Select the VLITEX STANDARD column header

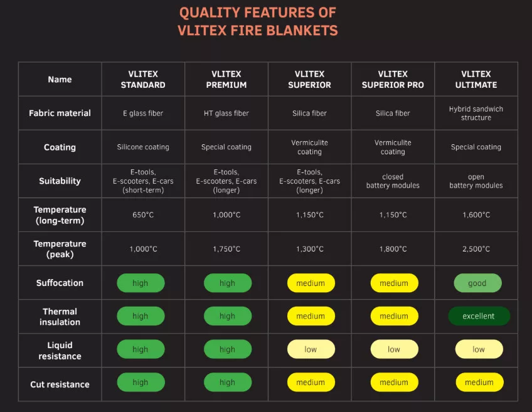coord(143,80)
